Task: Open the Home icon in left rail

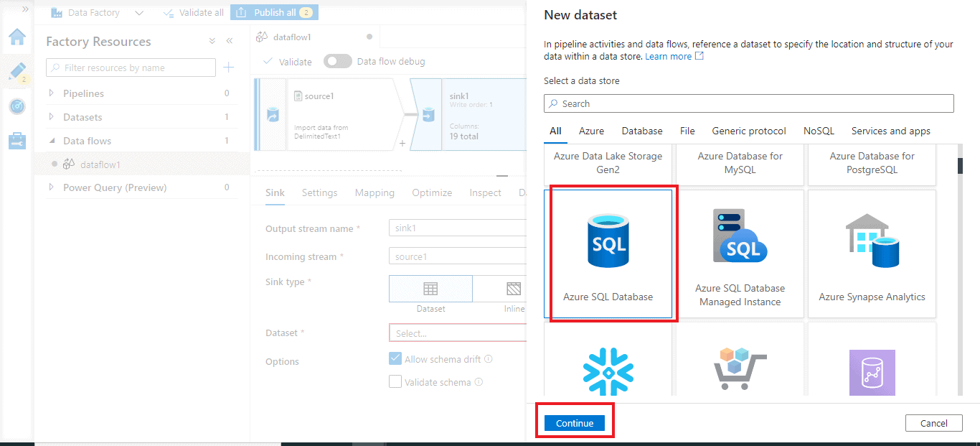Action: coord(17,37)
